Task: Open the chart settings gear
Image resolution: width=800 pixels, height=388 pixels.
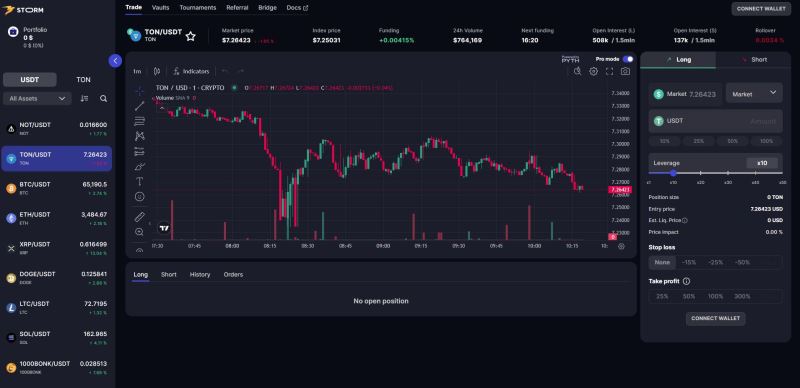Action: point(593,71)
